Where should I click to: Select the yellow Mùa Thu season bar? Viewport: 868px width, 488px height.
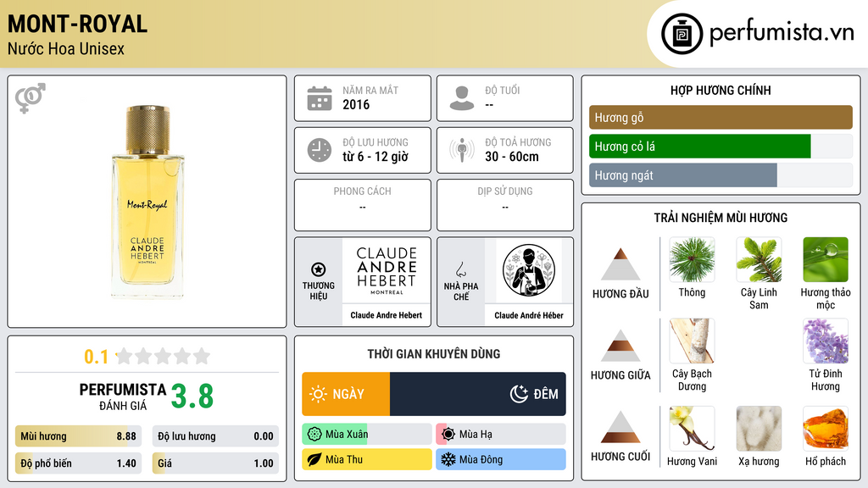pos(367,459)
